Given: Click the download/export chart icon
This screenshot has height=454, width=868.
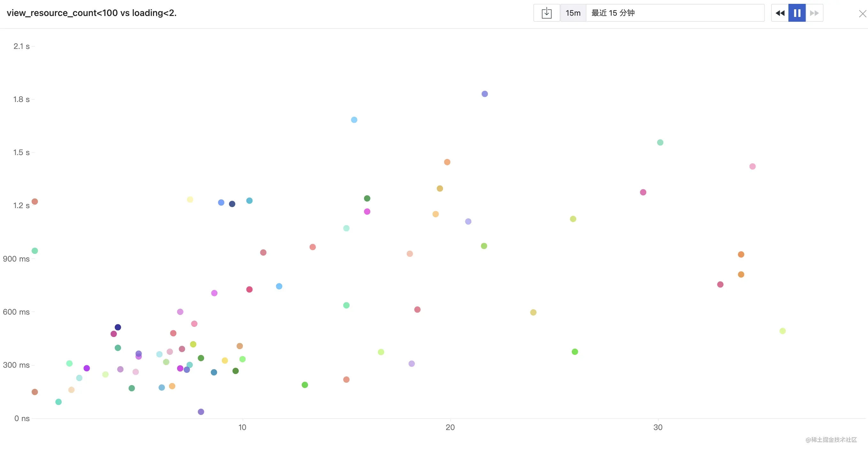Looking at the screenshot, I should coord(546,13).
